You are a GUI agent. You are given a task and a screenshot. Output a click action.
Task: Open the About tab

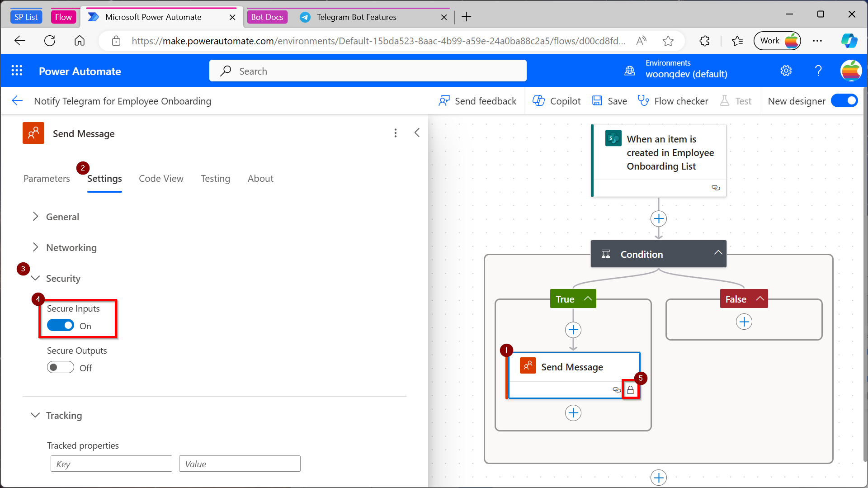point(260,179)
